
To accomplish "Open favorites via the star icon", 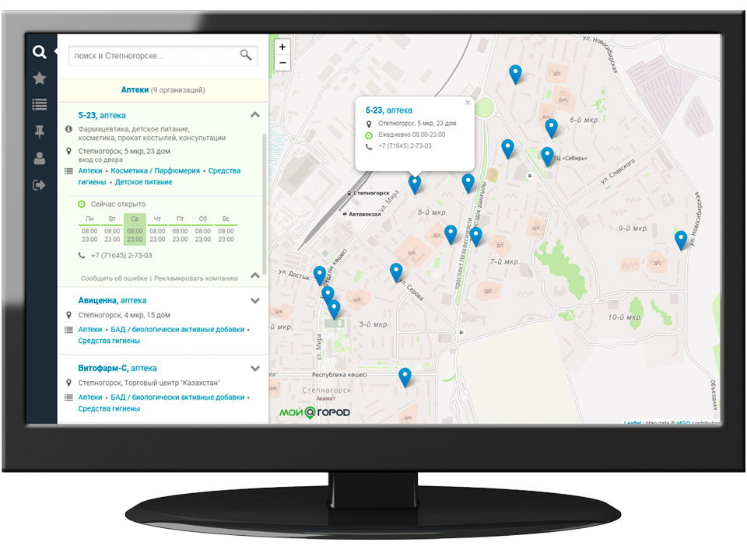I will click(40, 78).
